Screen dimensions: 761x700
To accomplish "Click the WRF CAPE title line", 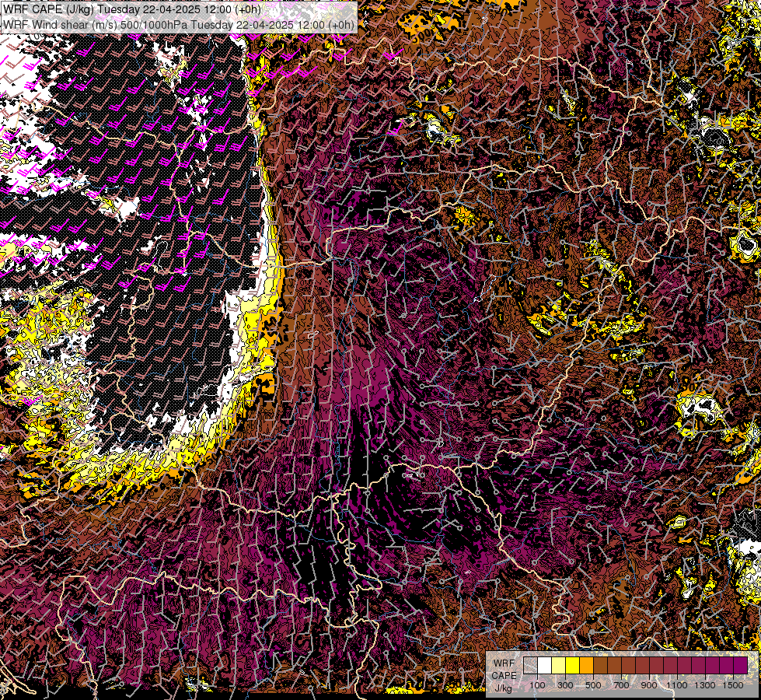I will (x=131, y=9).
